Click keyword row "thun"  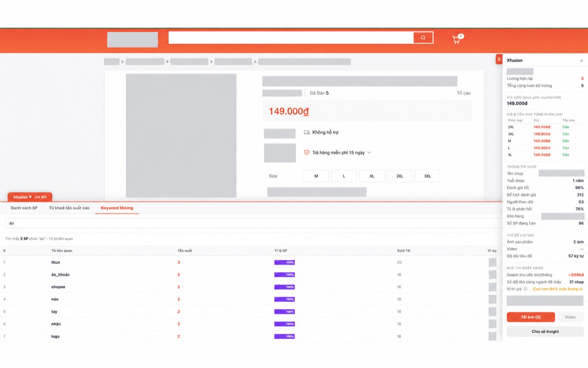point(251,262)
